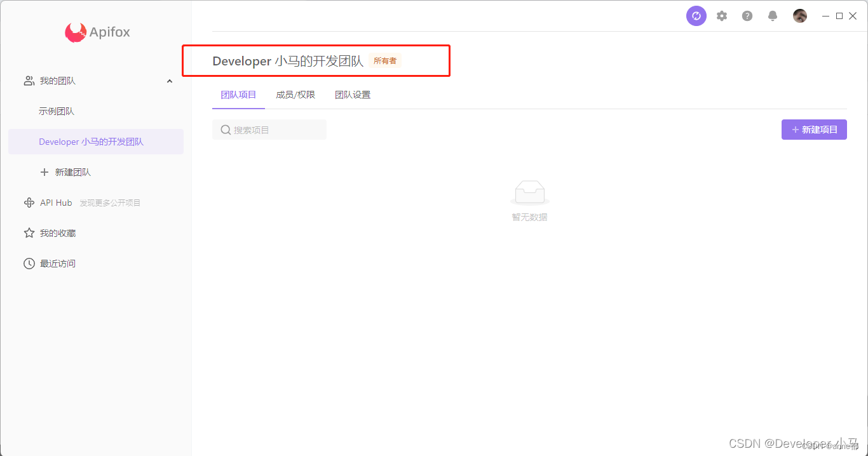Minimize the Apifox window

(826, 16)
